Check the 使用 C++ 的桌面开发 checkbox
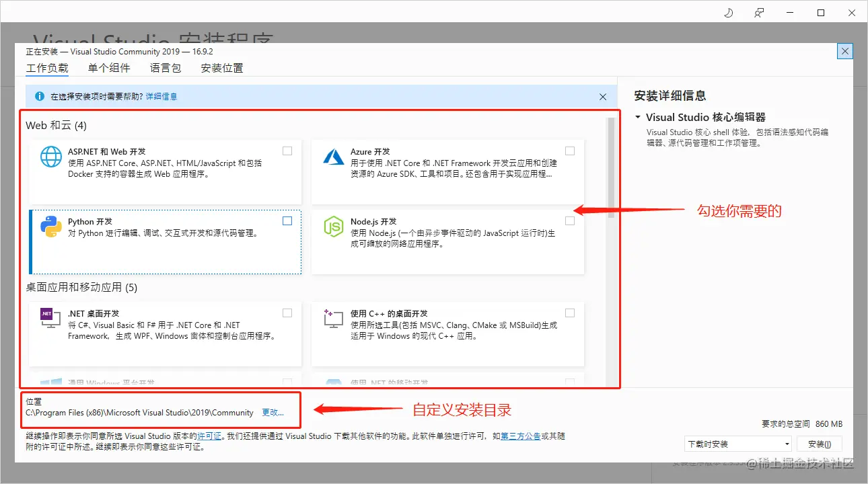 (570, 313)
